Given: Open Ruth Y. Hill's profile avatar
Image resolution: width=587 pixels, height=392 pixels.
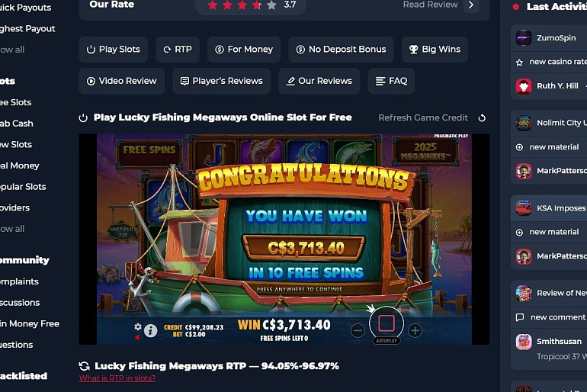Looking at the screenshot, I should click(x=524, y=86).
